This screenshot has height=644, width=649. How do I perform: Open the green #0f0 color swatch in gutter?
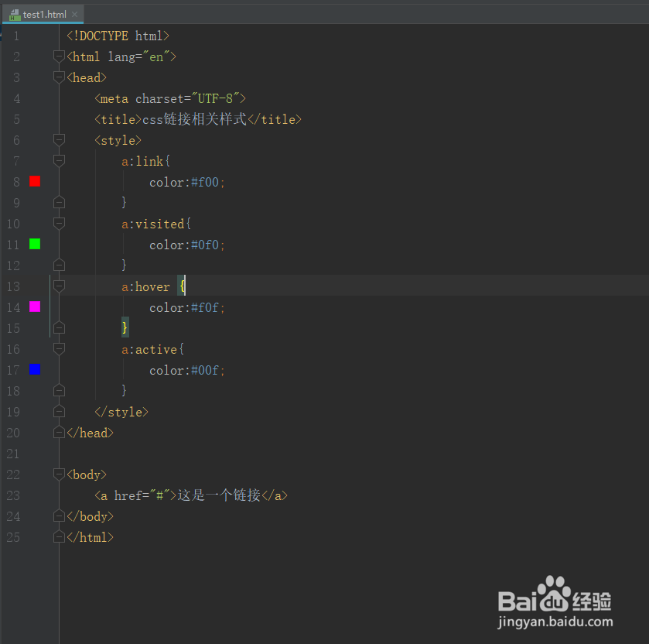[35, 244]
